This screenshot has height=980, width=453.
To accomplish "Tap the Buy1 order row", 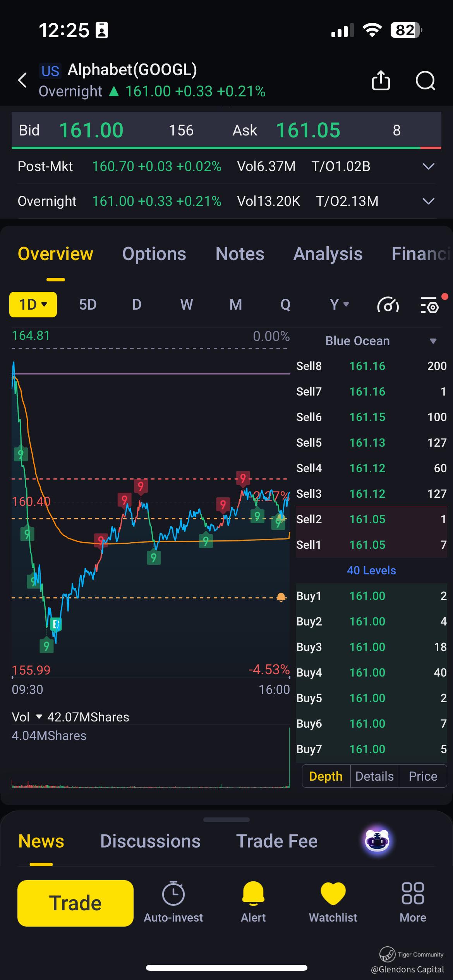I will pos(371,596).
